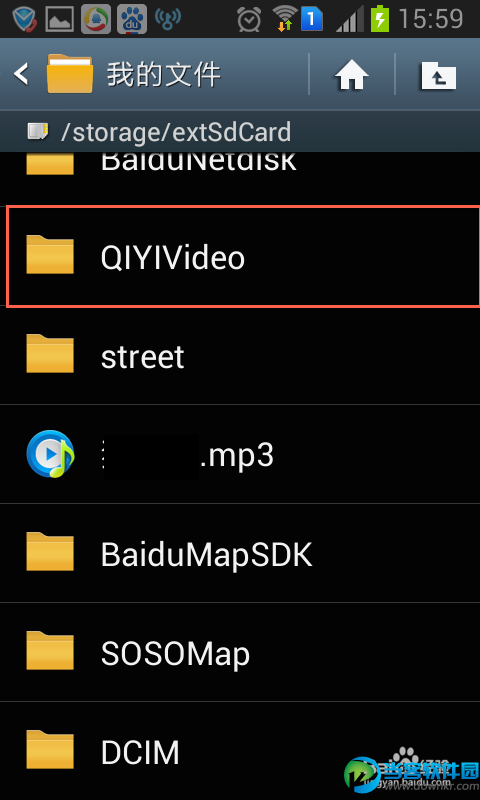
Task: Open the BaiduMapSDK folder
Action: (x=240, y=553)
